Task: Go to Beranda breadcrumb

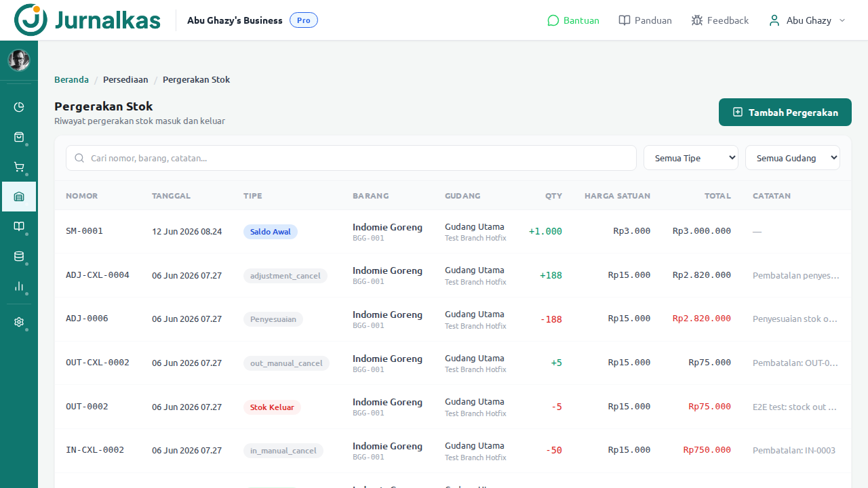Action: pyautogui.click(x=71, y=80)
